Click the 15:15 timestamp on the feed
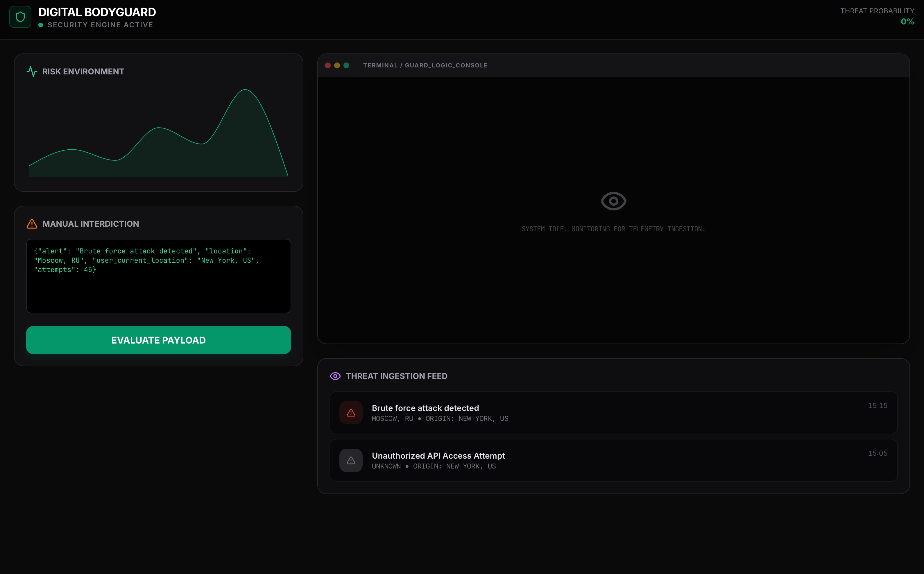924x574 pixels. coord(877,405)
